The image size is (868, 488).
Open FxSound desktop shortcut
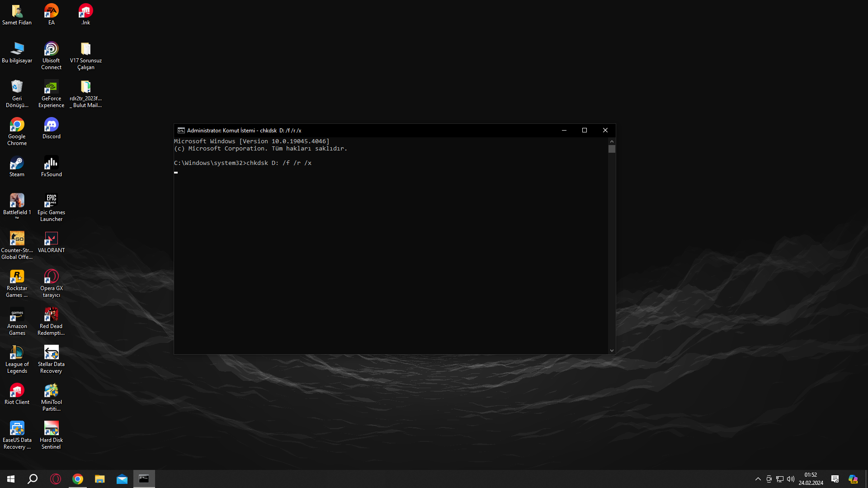(51, 166)
